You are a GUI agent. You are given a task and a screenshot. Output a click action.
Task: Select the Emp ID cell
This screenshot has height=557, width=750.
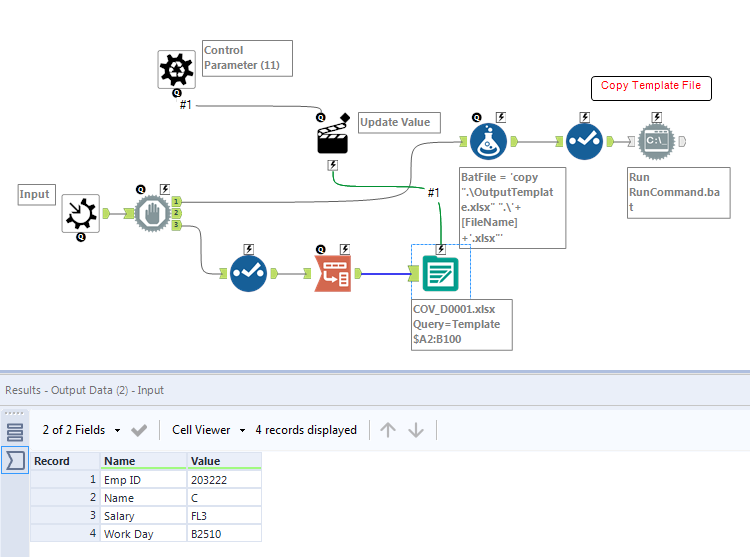tap(143, 480)
